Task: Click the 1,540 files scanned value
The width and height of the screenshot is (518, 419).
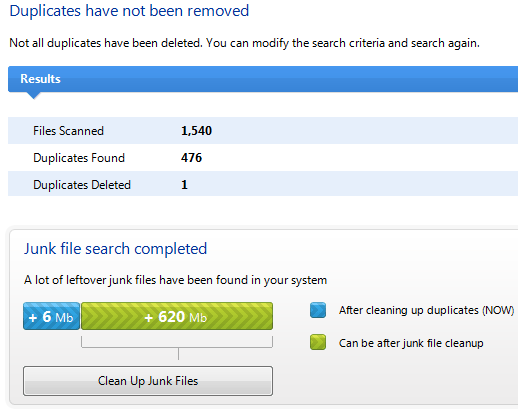Action: coord(196,131)
